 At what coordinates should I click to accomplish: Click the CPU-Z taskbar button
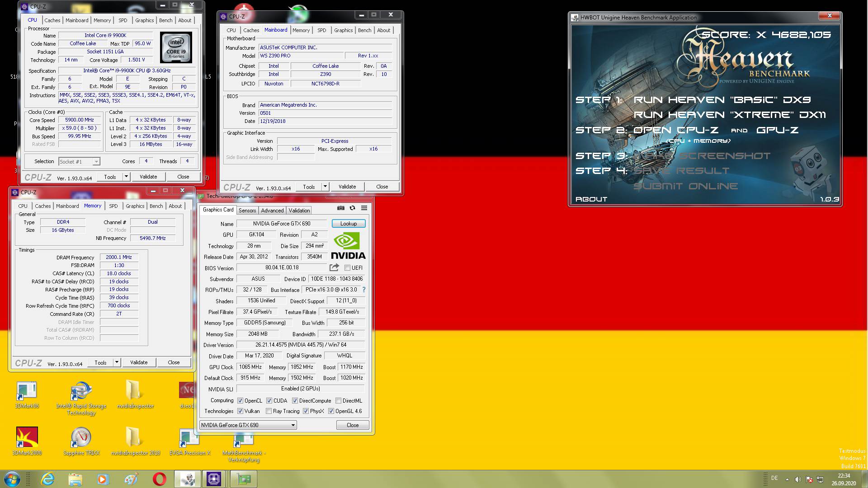pyautogui.click(x=214, y=479)
